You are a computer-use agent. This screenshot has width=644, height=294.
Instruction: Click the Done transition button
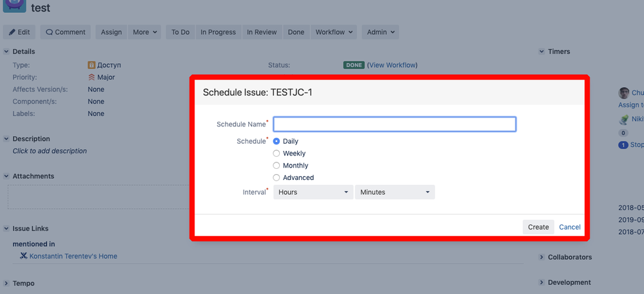(x=296, y=32)
